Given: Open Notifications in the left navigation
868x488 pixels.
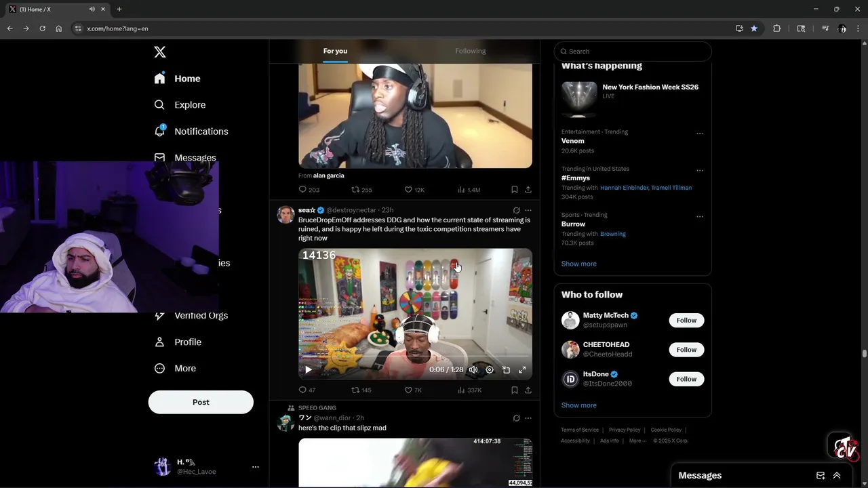Looking at the screenshot, I should click(191, 131).
